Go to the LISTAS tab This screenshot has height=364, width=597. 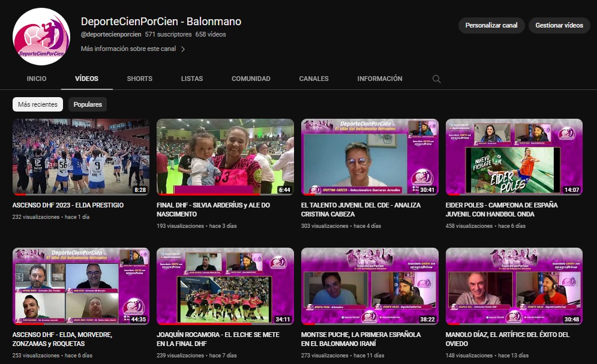(192, 79)
